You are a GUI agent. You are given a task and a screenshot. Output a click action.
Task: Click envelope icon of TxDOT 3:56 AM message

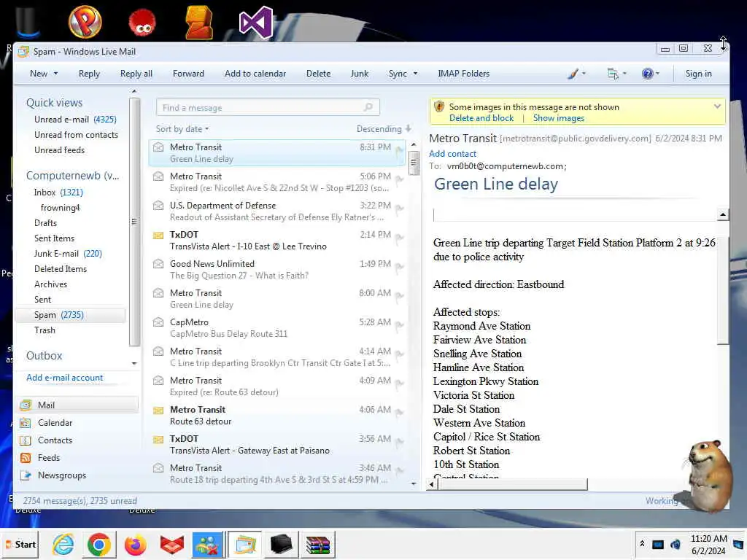tap(158, 440)
